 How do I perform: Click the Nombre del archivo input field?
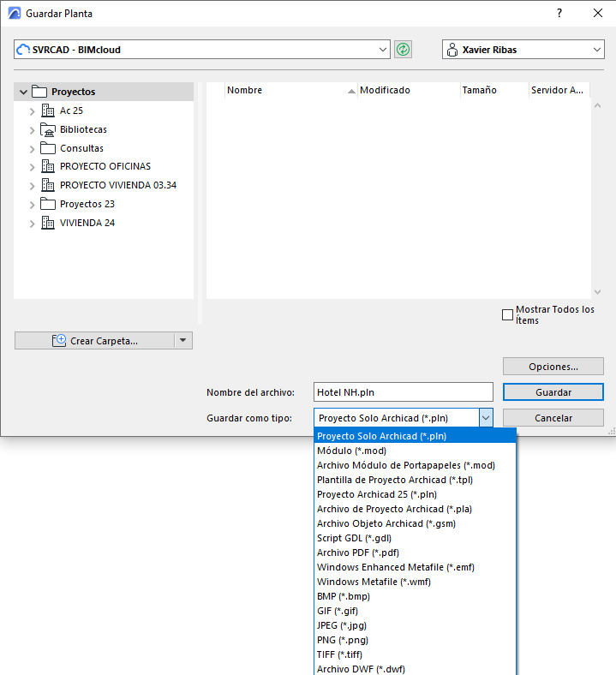click(x=404, y=392)
